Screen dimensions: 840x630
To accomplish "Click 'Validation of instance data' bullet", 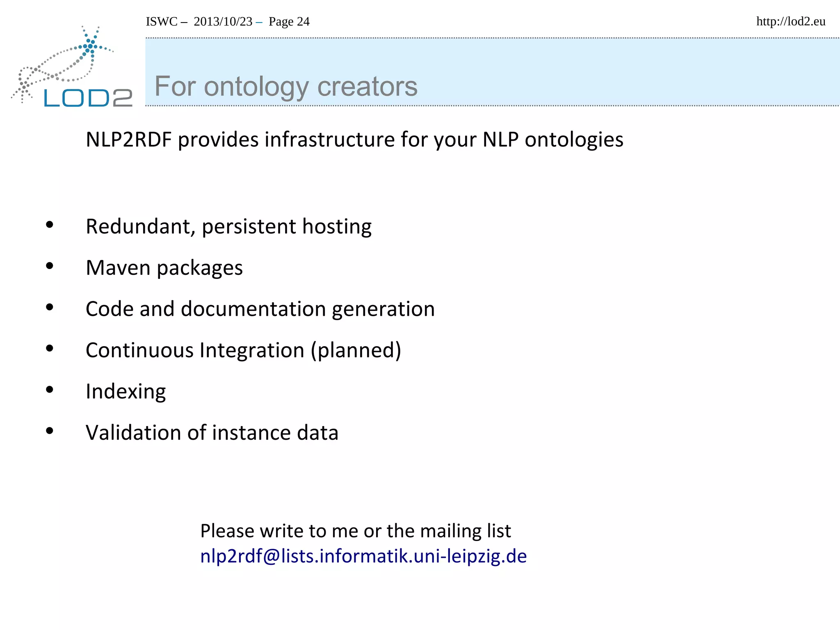I will [x=212, y=433].
